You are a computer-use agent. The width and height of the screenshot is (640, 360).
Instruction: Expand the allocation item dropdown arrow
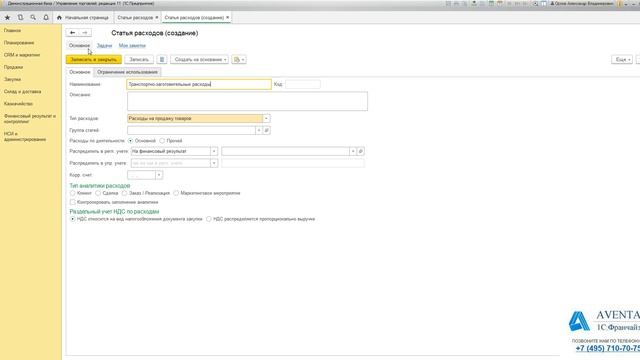pos(353,151)
